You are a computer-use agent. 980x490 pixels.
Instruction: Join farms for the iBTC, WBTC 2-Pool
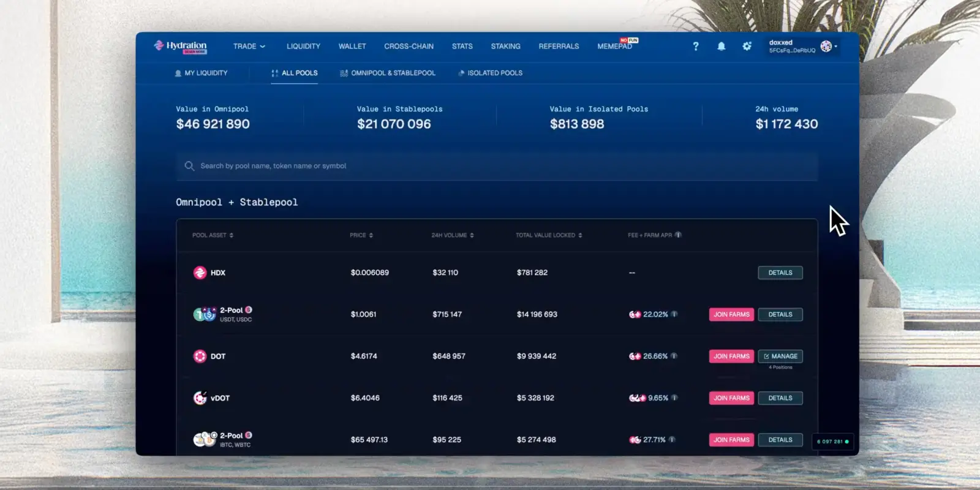point(731,440)
